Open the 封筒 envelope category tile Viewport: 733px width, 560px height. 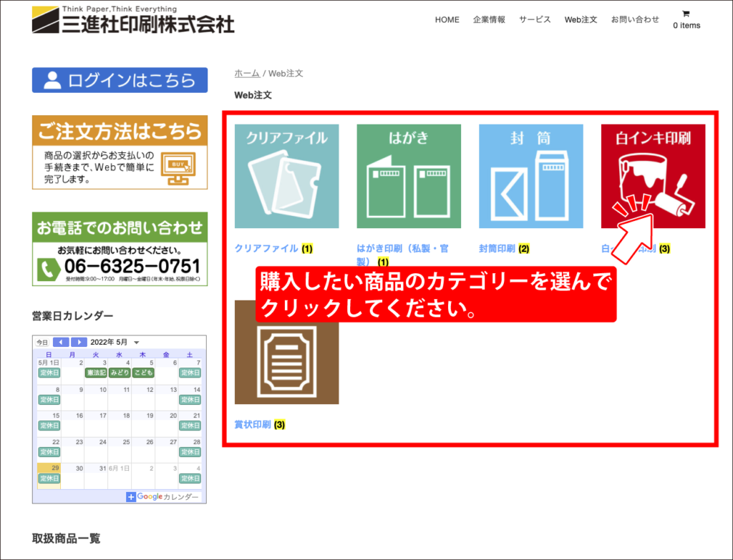530,176
